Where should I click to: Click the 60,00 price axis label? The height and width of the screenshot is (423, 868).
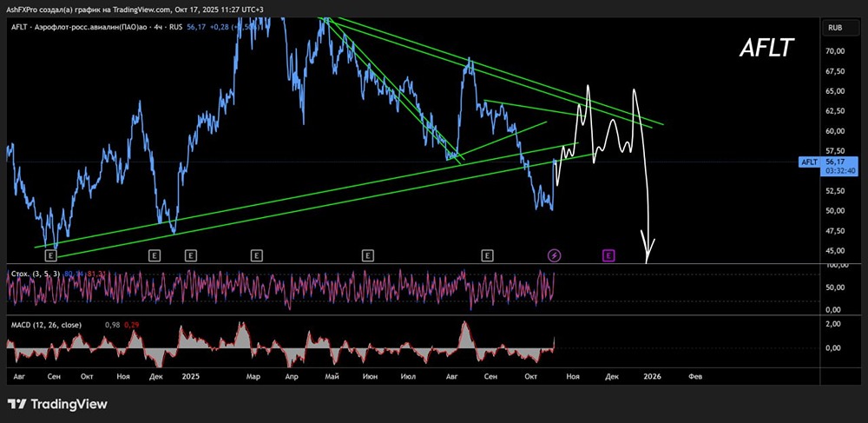point(834,130)
